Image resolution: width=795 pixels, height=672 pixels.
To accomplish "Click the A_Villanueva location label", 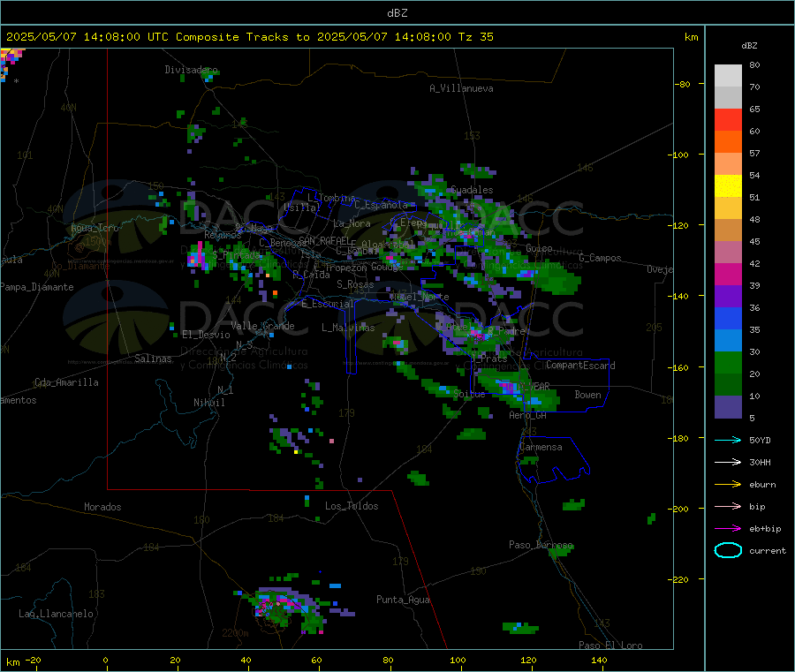I will pyautogui.click(x=461, y=88).
